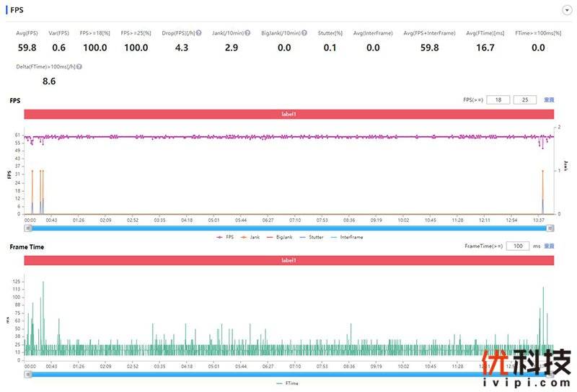577x392 pixels.
Task: Click the Jank(/10min) value 2.9
Action: [232, 48]
